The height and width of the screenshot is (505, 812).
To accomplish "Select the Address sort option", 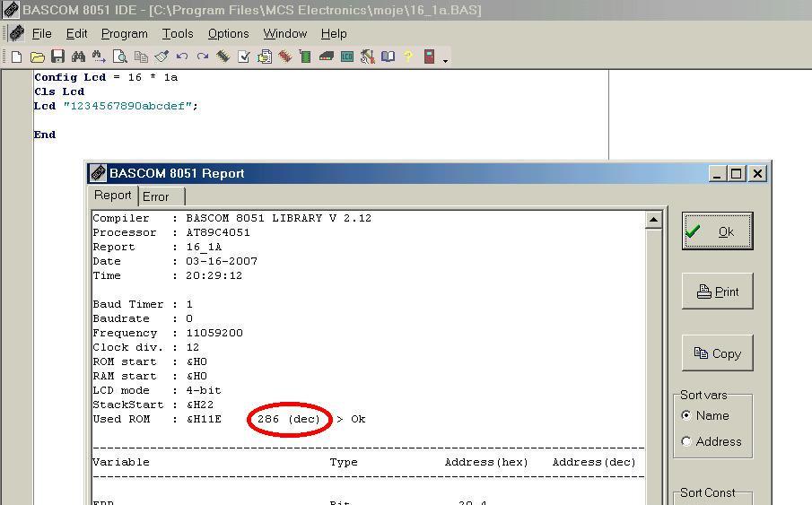I will coord(687,441).
